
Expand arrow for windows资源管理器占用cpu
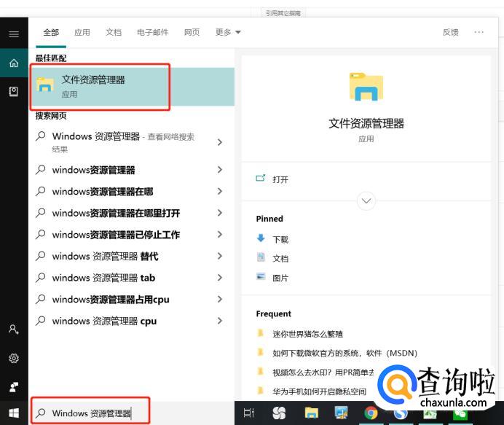click(x=220, y=299)
